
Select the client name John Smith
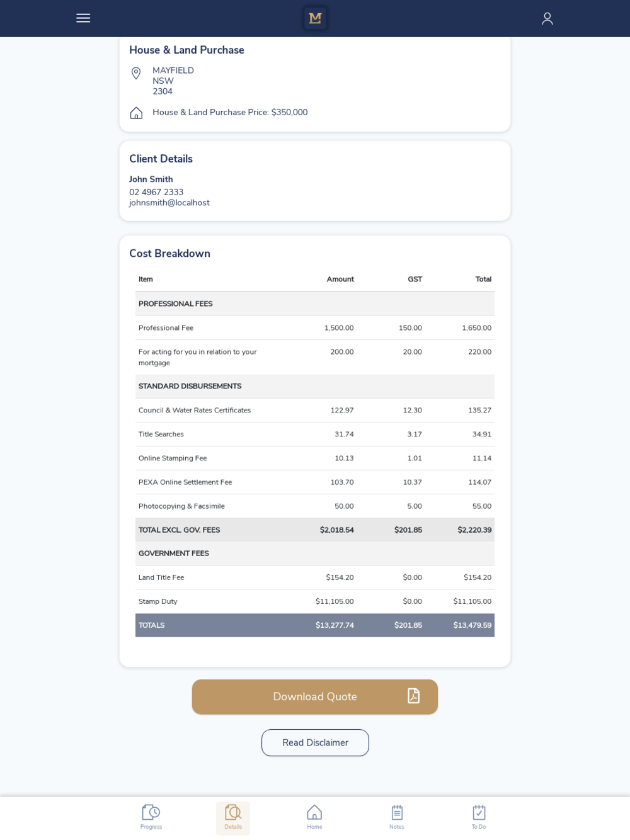(x=151, y=179)
